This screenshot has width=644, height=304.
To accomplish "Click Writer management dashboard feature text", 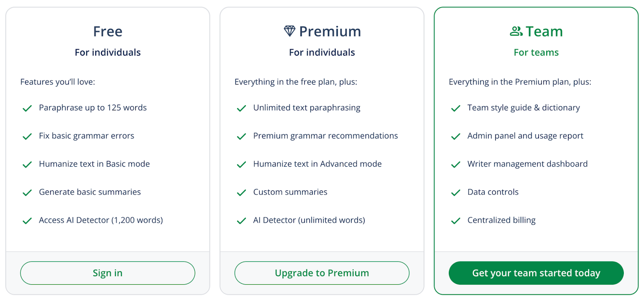I will point(527,164).
